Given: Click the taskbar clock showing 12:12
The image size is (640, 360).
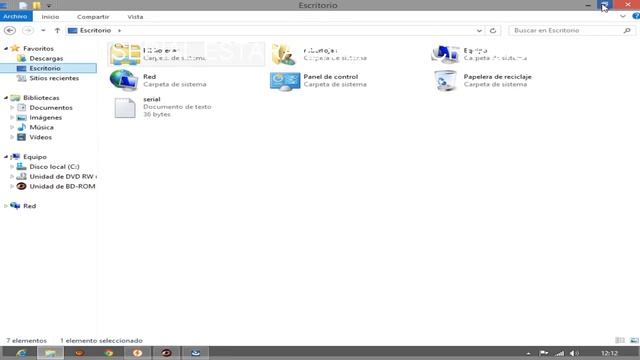Looking at the screenshot, I should pyautogui.click(x=609, y=353).
